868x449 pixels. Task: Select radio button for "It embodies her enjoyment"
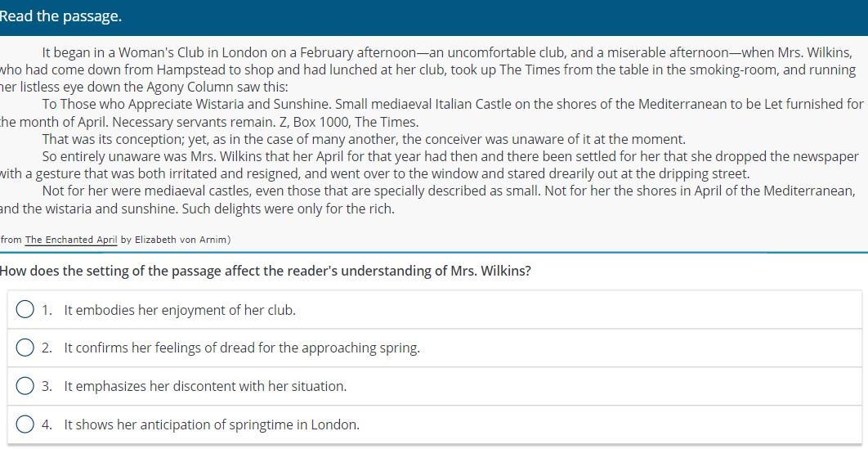pyautogui.click(x=25, y=309)
